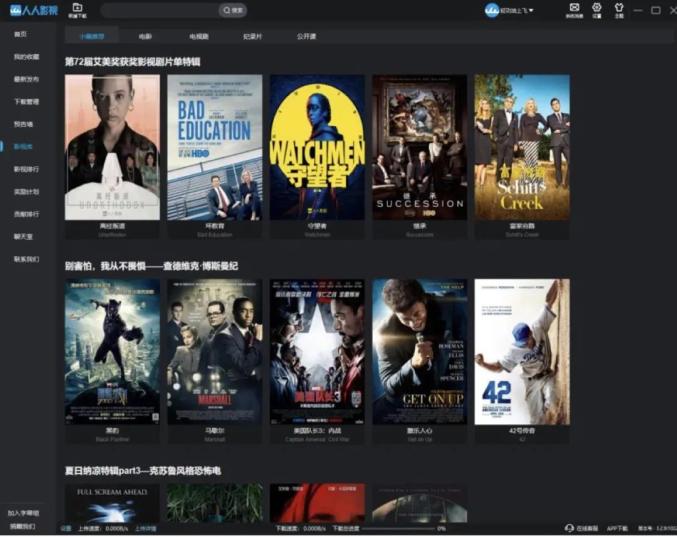The image size is (677, 537).
Task: Click inside the search input field
Action: coord(160,10)
